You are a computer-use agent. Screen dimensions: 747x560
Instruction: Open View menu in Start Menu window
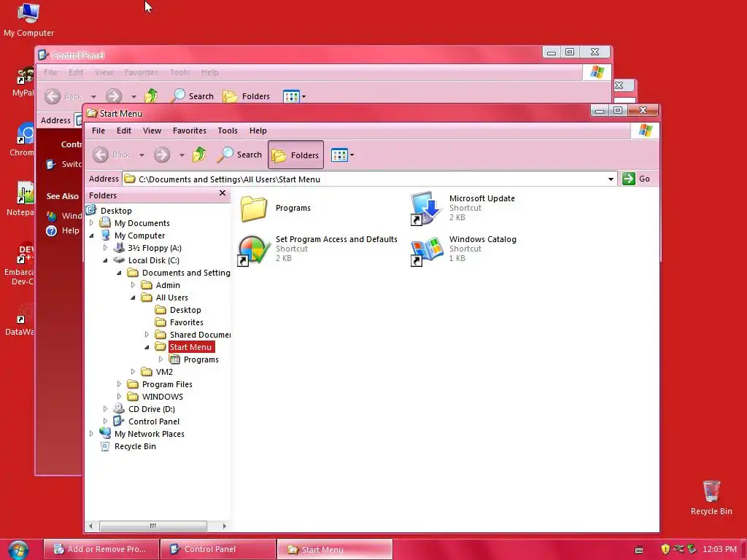click(x=152, y=131)
